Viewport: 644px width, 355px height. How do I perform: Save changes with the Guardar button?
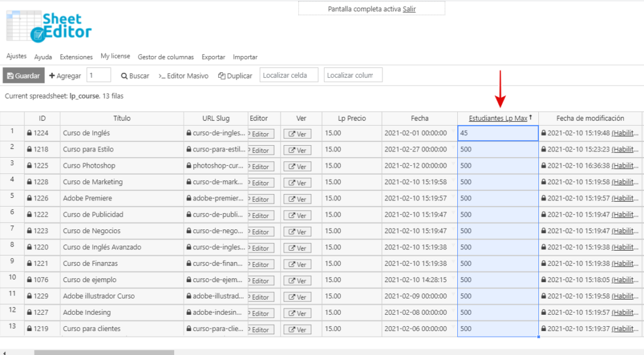[x=23, y=76]
